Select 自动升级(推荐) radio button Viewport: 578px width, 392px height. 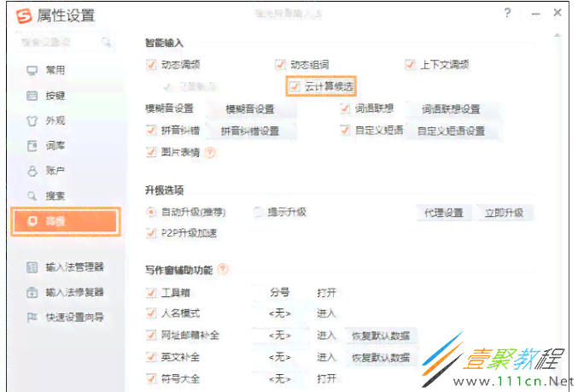click(151, 212)
